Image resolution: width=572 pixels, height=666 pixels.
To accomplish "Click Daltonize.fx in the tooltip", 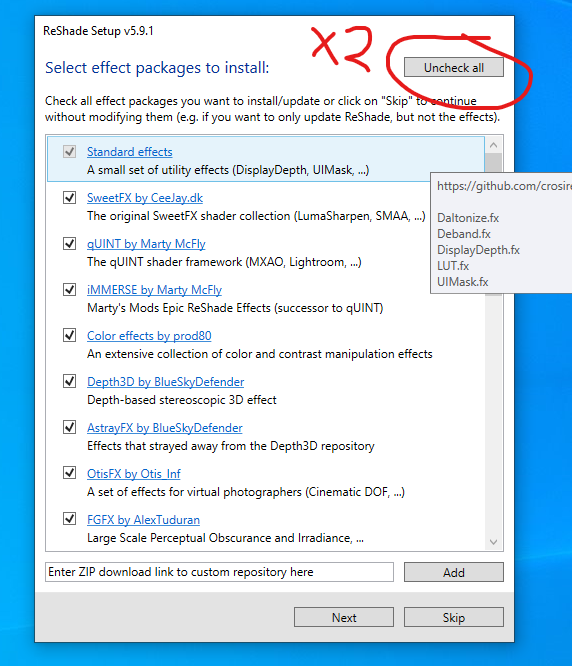I will (468, 218).
